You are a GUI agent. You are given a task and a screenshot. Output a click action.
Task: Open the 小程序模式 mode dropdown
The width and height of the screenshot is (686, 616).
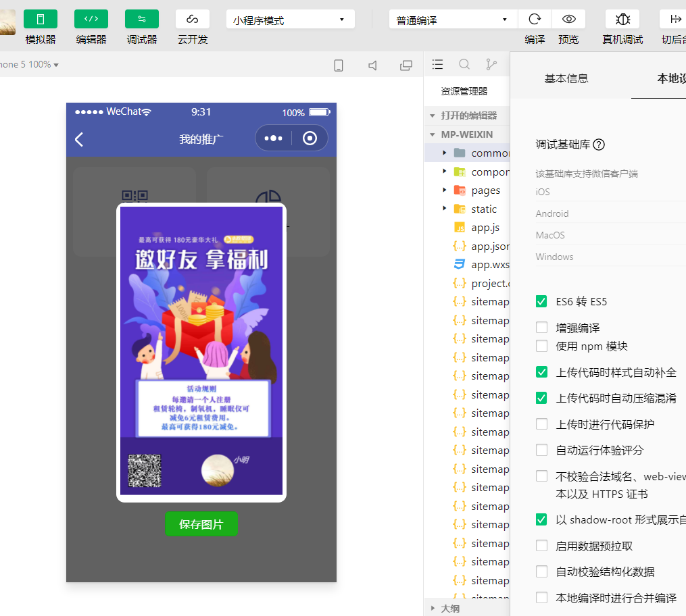pos(291,20)
